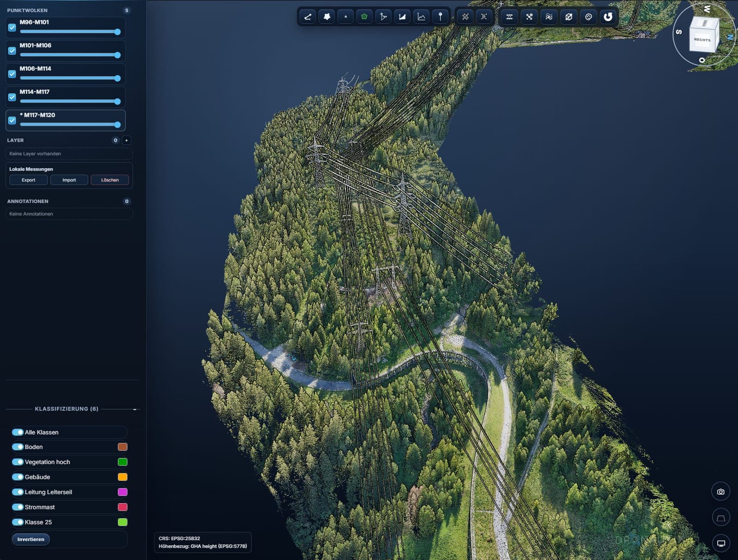Click the Layer count badge
This screenshot has width=738, height=560.
(116, 140)
